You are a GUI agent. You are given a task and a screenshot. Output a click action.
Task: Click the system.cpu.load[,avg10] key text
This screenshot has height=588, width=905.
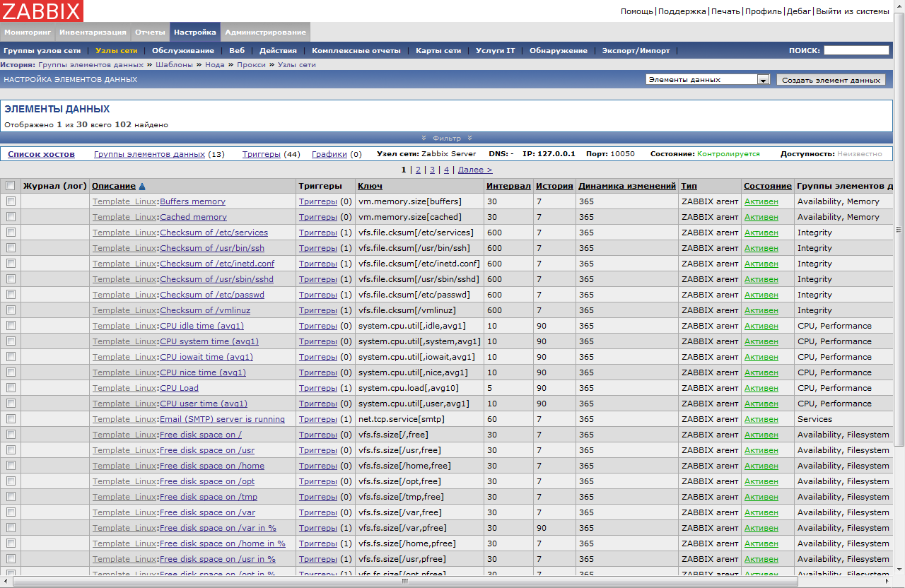pyautogui.click(x=409, y=388)
